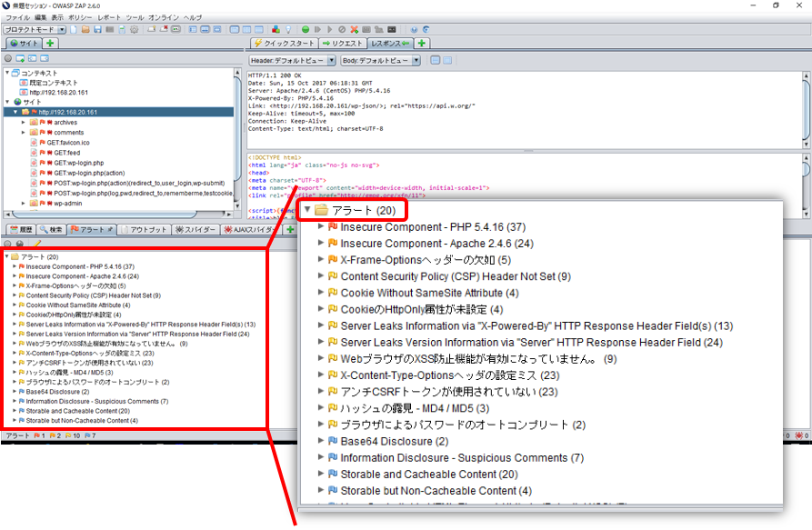Open the ファイル menu
The image size is (812, 530).
tap(17, 17)
